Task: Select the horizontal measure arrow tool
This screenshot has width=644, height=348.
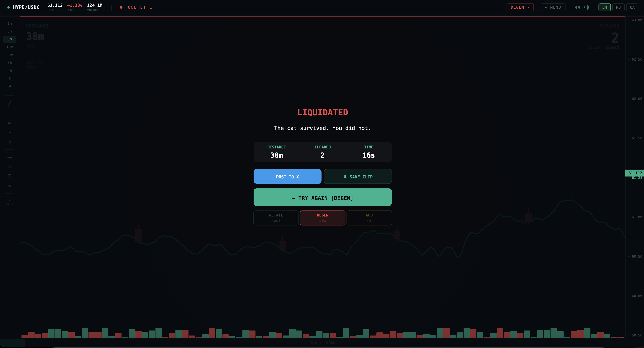Action: (10, 158)
